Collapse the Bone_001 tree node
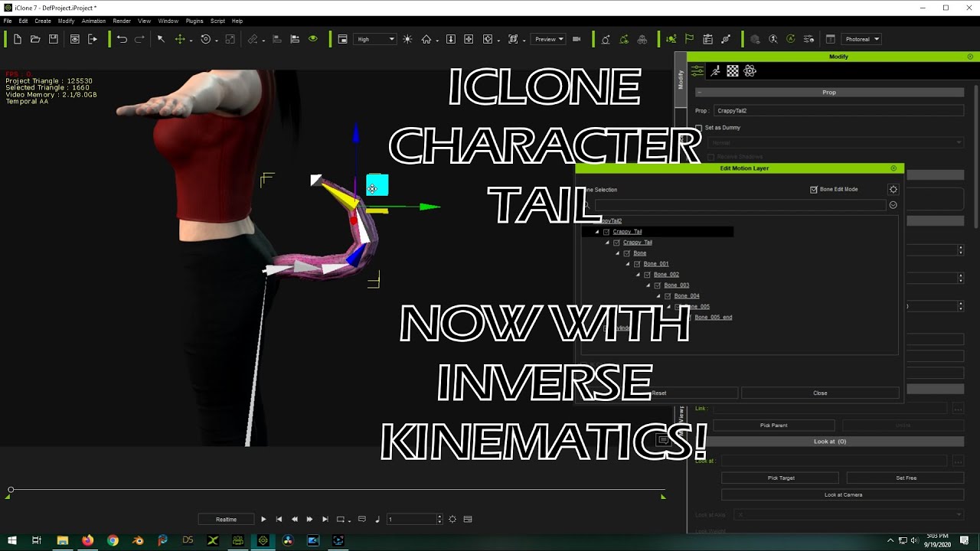This screenshot has height=551, width=980. click(x=628, y=264)
